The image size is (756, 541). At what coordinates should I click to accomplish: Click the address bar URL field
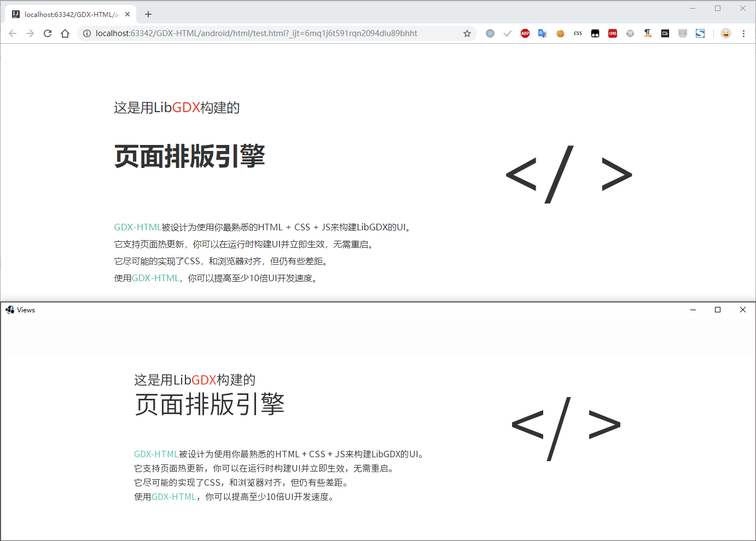274,33
